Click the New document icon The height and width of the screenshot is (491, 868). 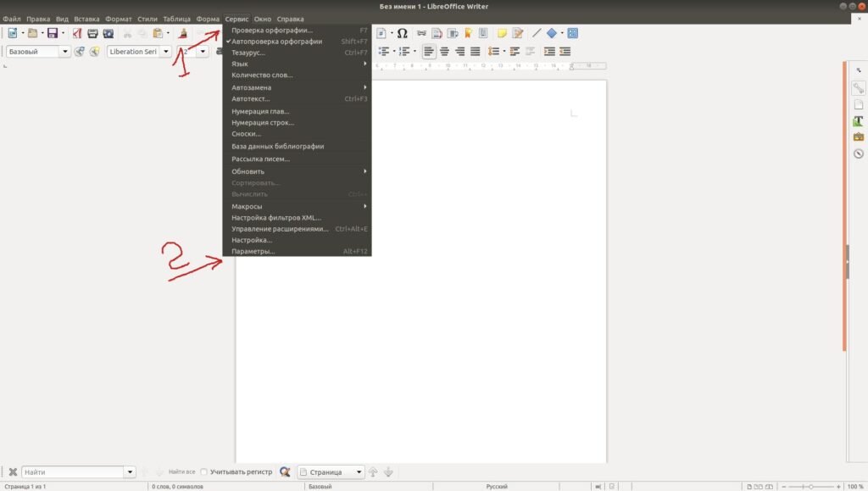point(12,33)
